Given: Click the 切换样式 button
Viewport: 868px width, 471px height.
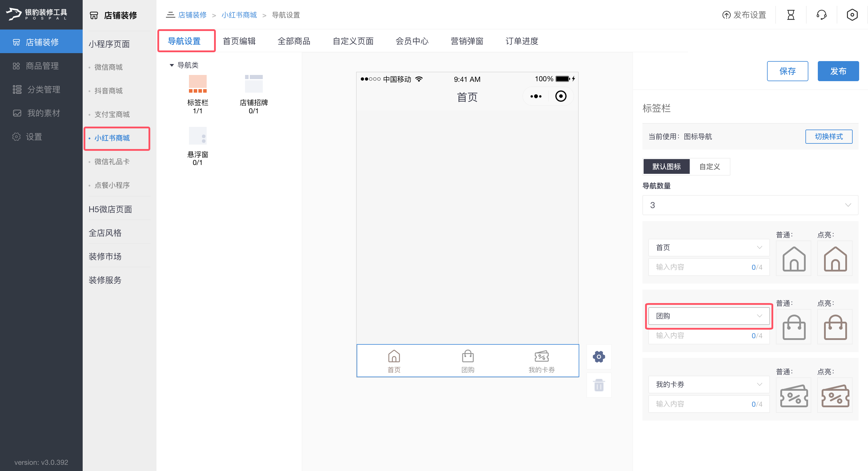Looking at the screenshot, I should 829,137.
